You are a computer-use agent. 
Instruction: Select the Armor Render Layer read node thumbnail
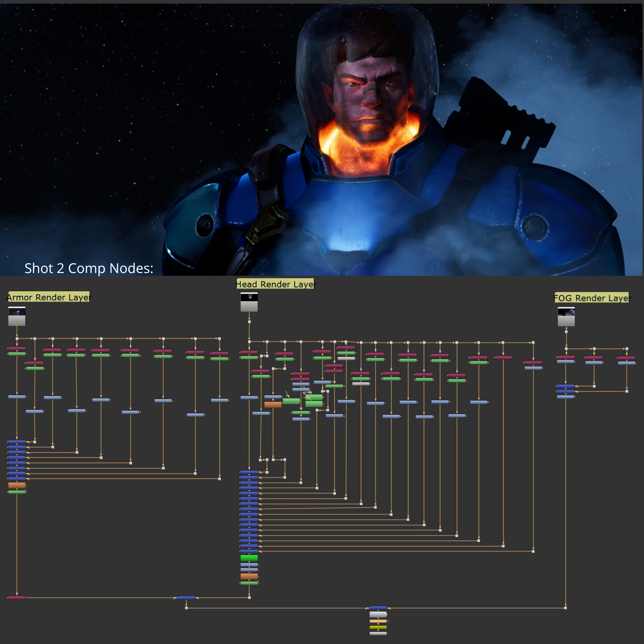point(17,316)
